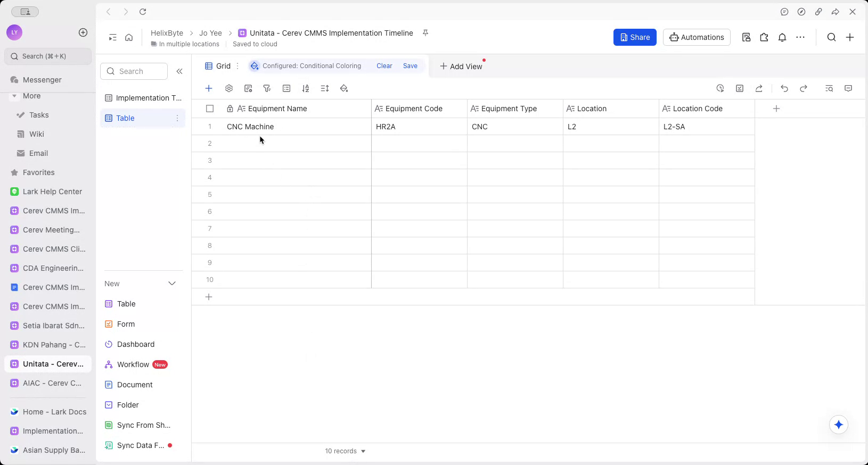Click Save for the view configuration
This screenshot has width=868, height=465.
tap(410, 66)
